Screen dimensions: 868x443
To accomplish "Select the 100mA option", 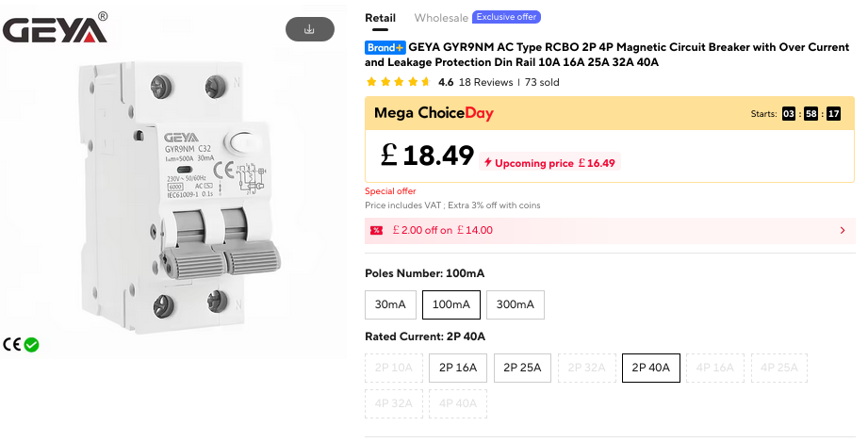I will pyautogui.click(x=451, y=304).
